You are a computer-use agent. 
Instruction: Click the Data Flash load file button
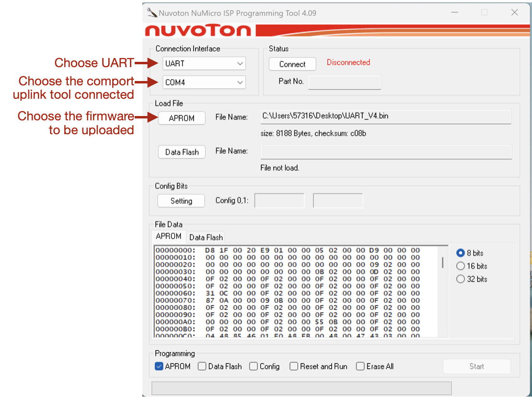pyautogui.click(x=182, y=152)
